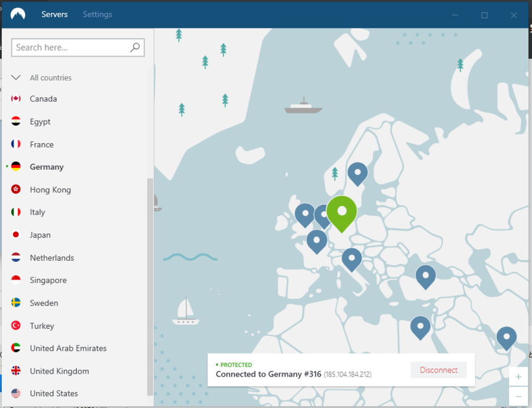
Task: Select the 'Turkey' list entry text
Action: [42, 326]
